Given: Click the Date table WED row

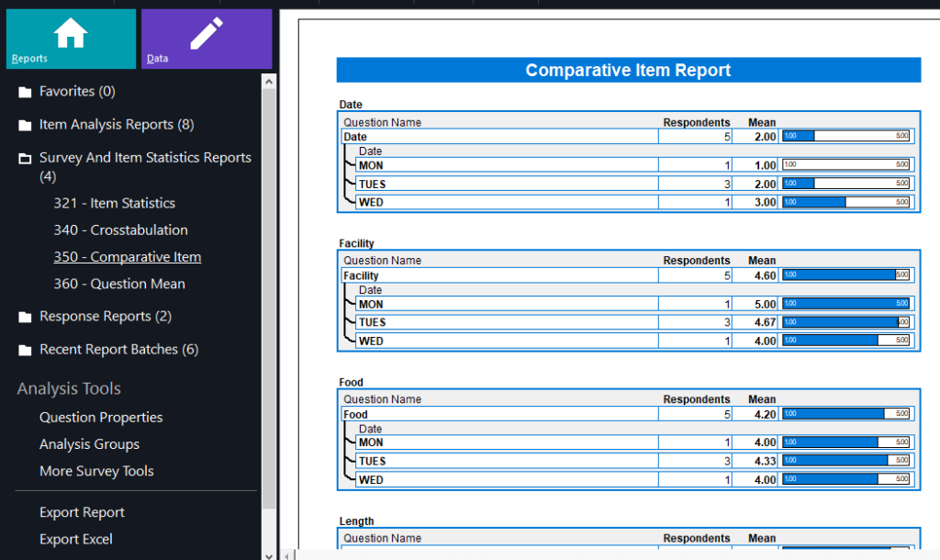Looking at the screenshot, I should [x=635, y=203].
